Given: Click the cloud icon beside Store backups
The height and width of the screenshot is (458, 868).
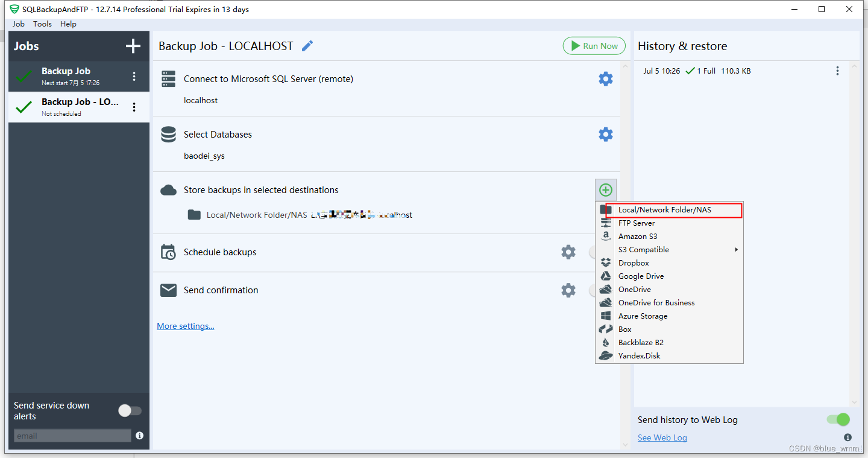Looking at the screenshot, I should tap(168, 190).
